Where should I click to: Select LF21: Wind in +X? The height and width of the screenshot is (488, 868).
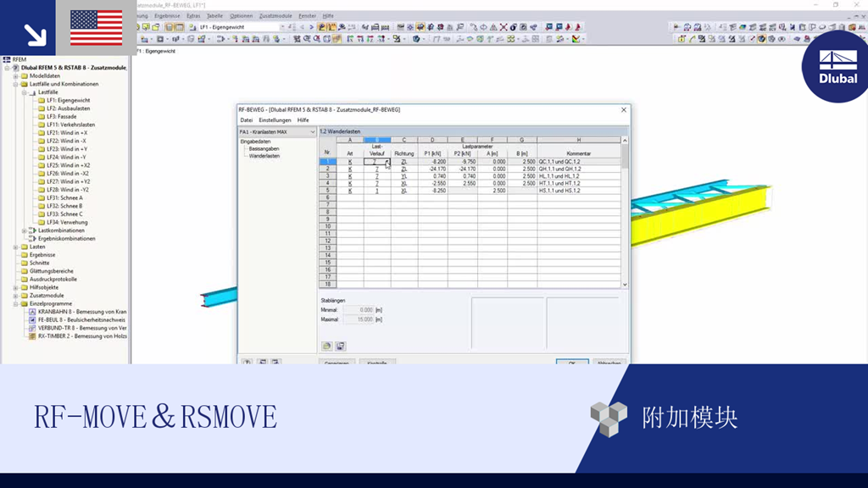pyautogui.click(x=67, y=133)
